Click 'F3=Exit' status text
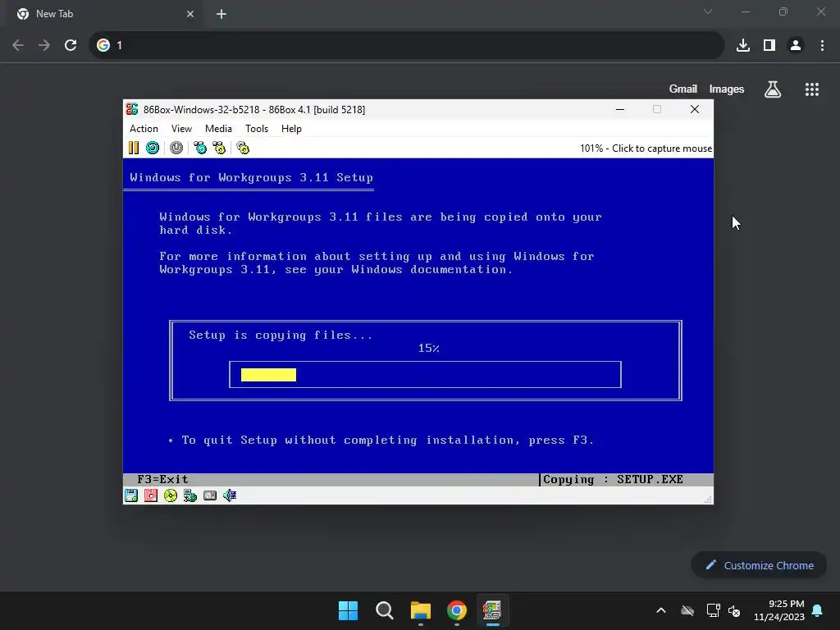 162,479
